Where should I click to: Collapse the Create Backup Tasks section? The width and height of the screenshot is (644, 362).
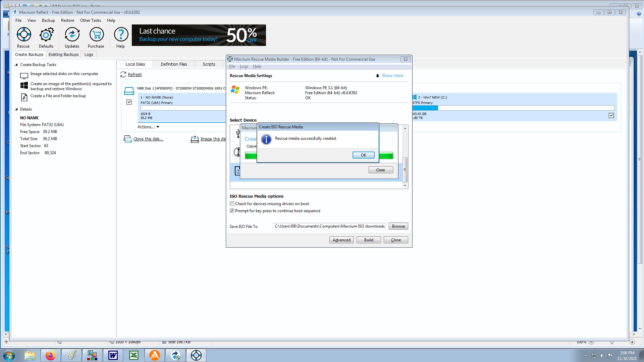[x=16, y=65]
